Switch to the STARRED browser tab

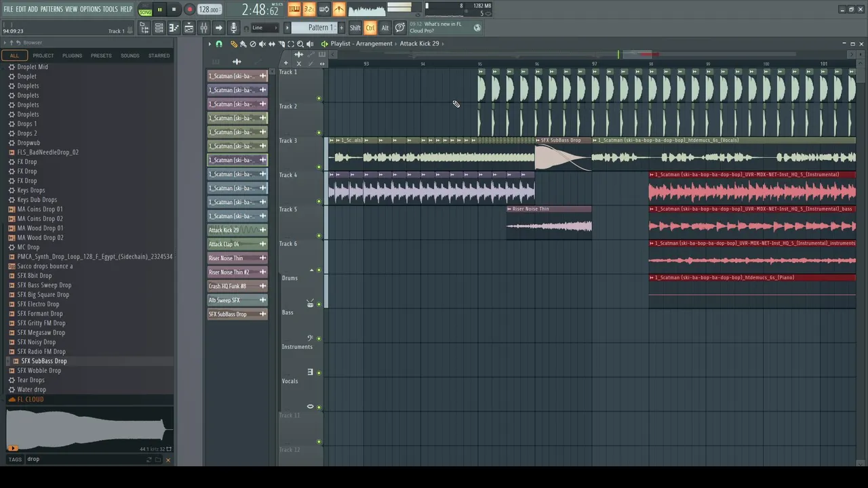pyautogui.click(x=159, y=56)
